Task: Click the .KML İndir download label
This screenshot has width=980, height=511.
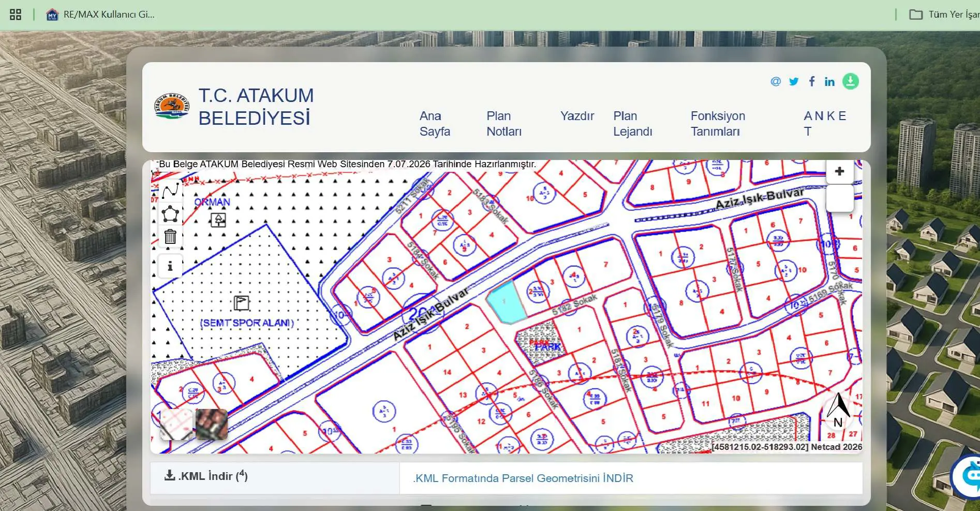Action: tap(206, 475)
